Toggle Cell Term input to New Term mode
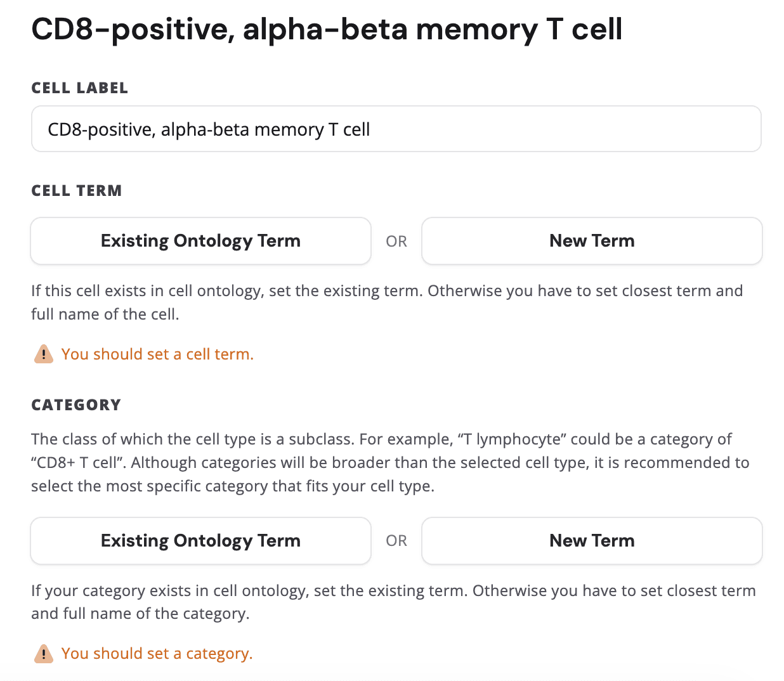 pos(591,241)
